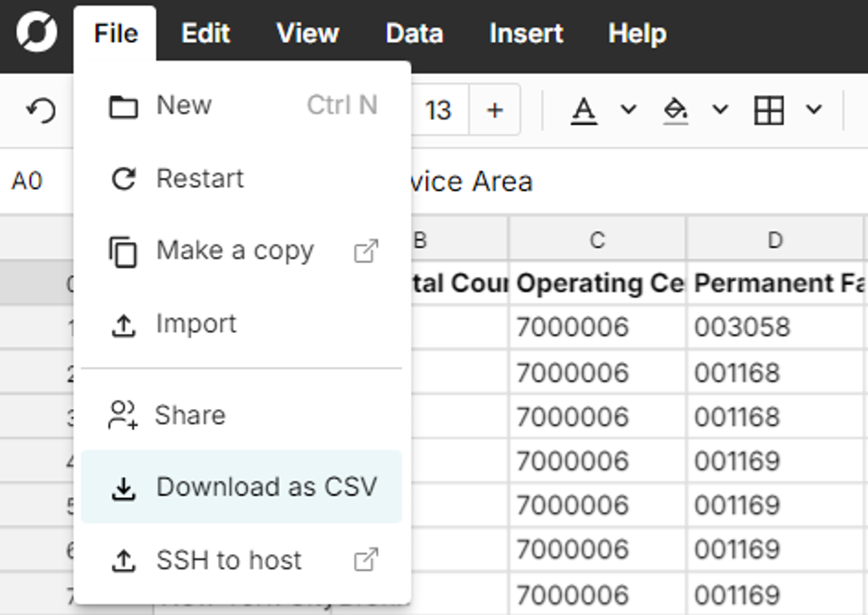This screenshot has width=868, height=615.
Task: Click the upload icon beside Import
Action: click(123, 326)
